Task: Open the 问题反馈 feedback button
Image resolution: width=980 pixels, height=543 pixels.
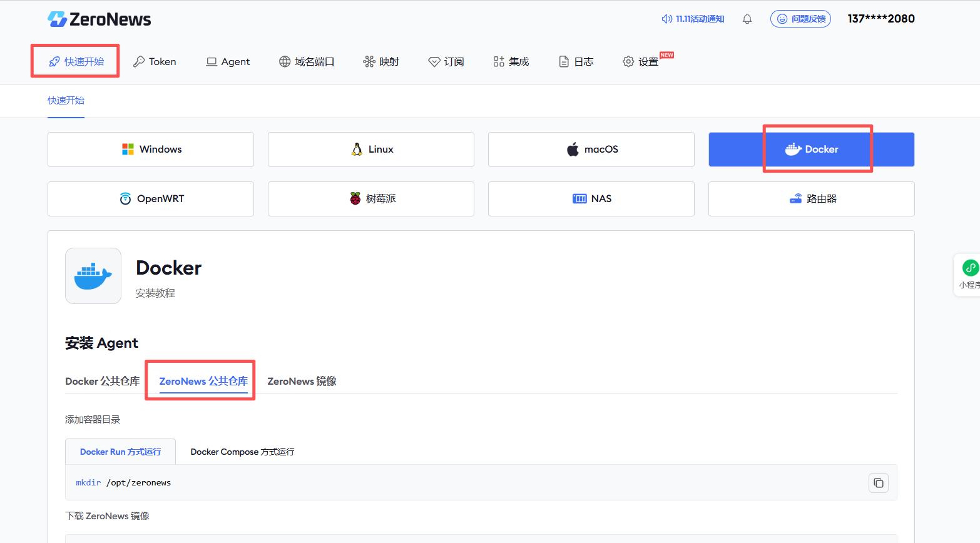Action: pos(800,19)
